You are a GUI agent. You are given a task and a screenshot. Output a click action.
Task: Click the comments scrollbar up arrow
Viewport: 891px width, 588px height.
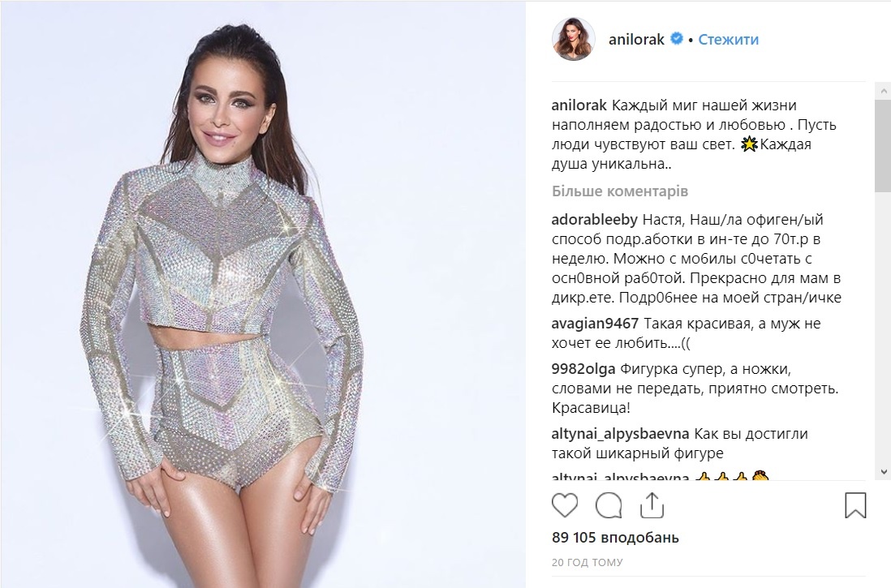(x=883, y=90)
